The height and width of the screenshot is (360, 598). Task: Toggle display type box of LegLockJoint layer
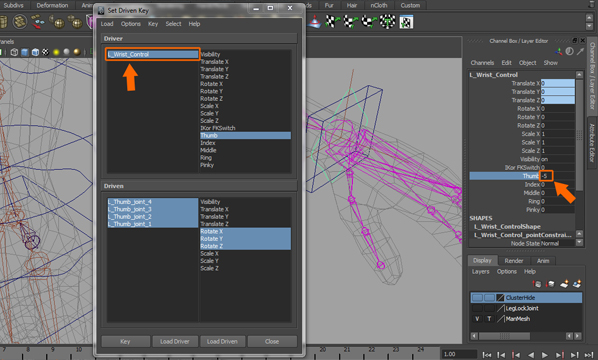pyautogui.click(x=489, y=308)
